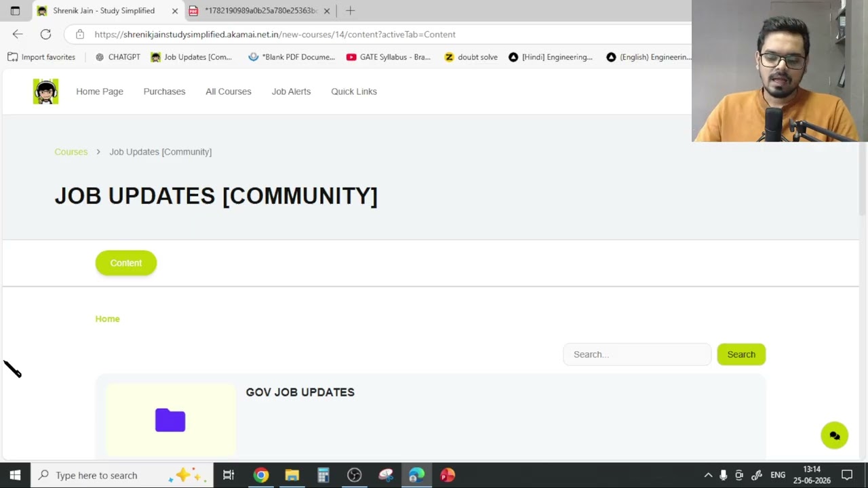
Task: Select the Shrenik Jain Study Simplified tab
Action: (108, 11)
